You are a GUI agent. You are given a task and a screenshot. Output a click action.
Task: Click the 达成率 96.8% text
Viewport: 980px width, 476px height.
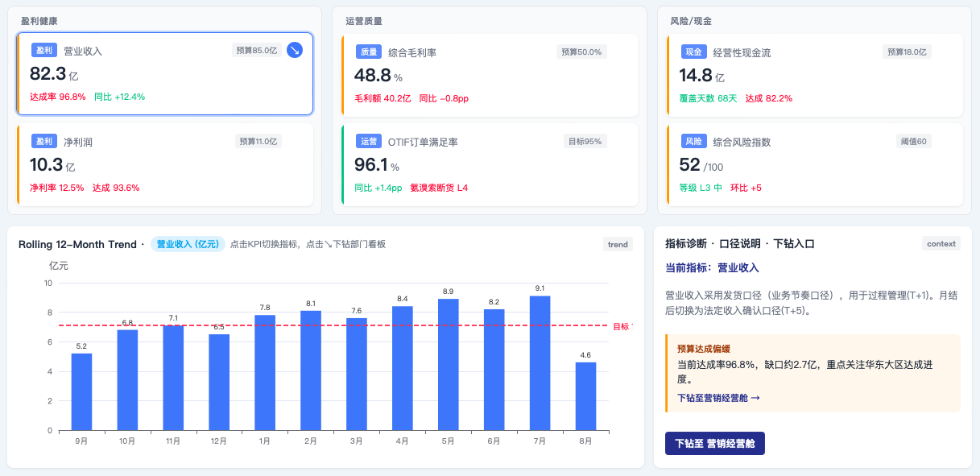(x=58, y=97)
